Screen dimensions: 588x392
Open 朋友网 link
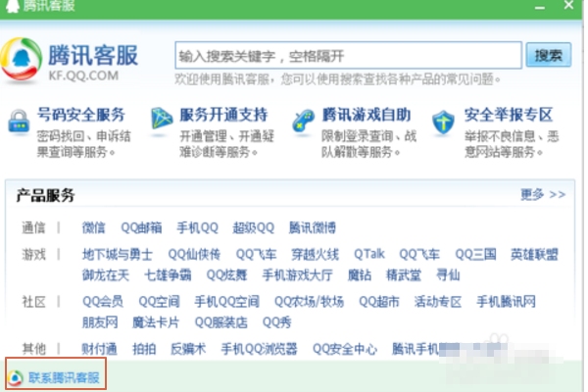coord(100,322)
